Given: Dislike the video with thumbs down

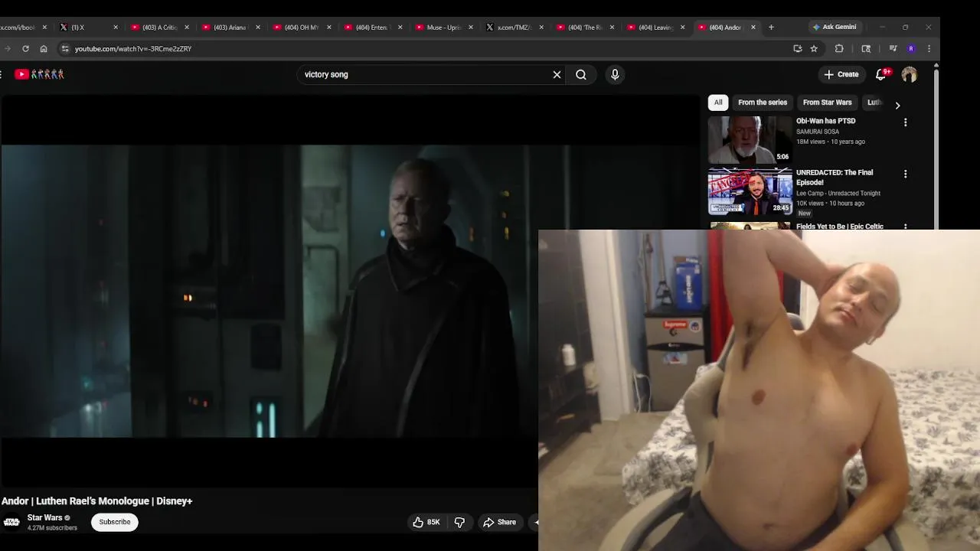Looking at the screenshot, I should (459, 522).
